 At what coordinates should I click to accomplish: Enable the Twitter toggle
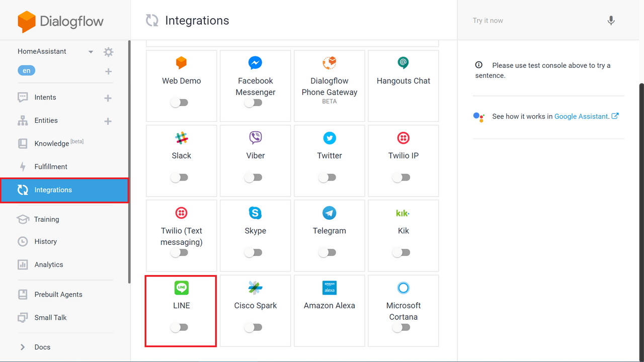coord(327,177)
